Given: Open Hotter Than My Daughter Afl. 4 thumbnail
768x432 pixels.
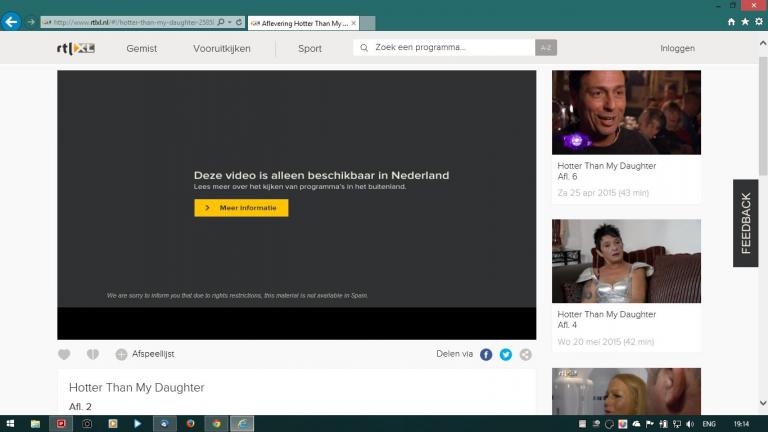Looking at the screenshot, I should [626, 261].
